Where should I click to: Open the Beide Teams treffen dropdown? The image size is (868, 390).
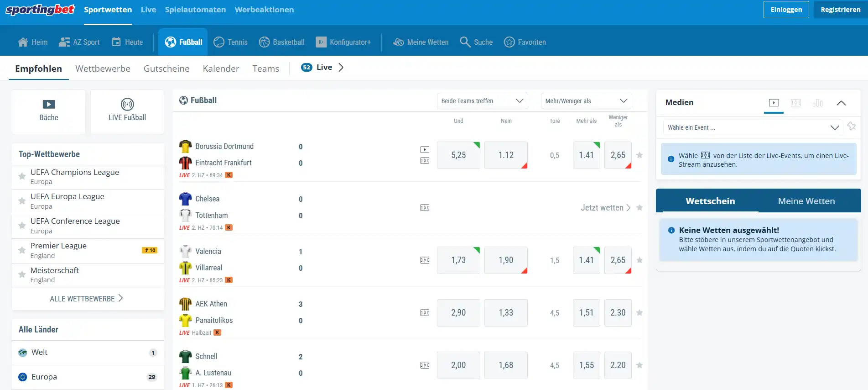(x=482, y=101)
